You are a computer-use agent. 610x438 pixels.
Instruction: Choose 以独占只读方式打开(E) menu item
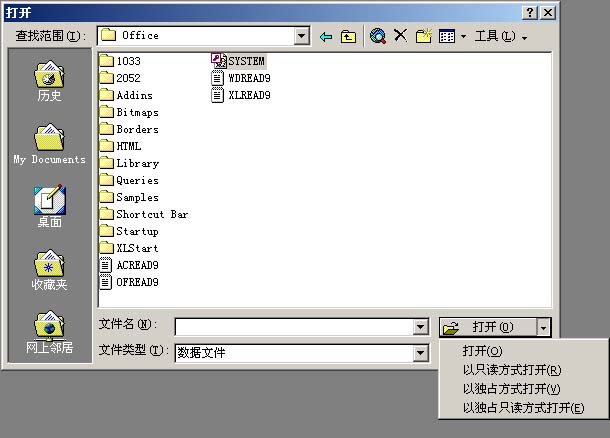click(x=524, y=408)
